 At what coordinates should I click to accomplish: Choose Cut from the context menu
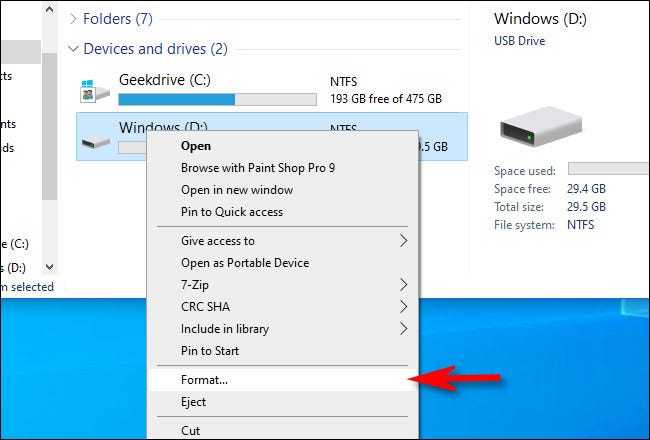point(190,431)
